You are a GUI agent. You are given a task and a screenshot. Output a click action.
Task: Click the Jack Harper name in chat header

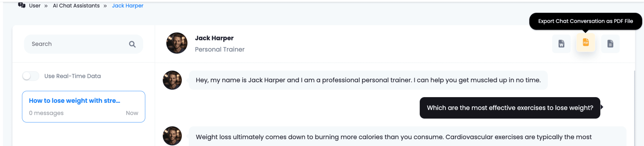[214, 38]
